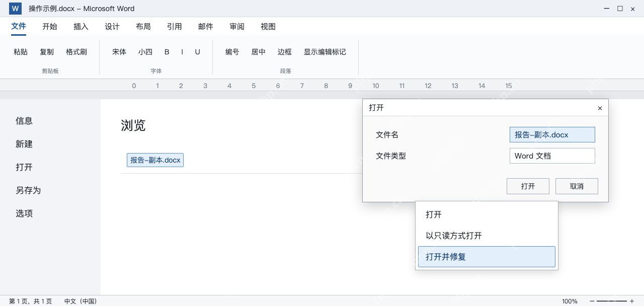Viewport: 644px width, 306px height.
Task: Switch to the 文件 ribbon tab
Action: tap(19, 27)
